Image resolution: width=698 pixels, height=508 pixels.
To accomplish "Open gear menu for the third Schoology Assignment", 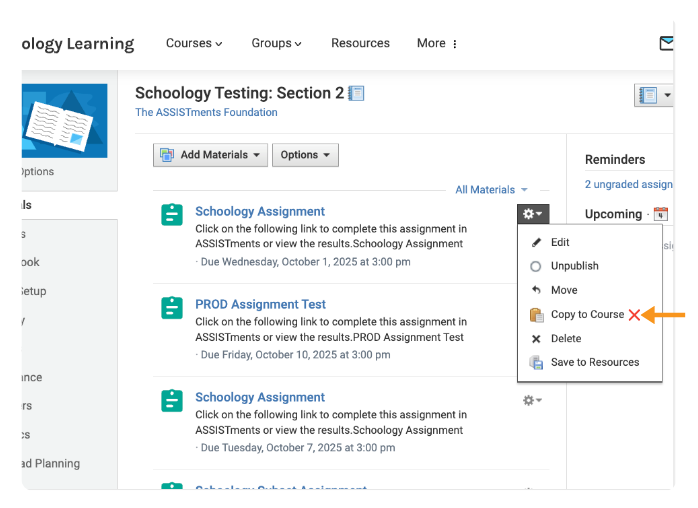I will click(x=532, y=400).
